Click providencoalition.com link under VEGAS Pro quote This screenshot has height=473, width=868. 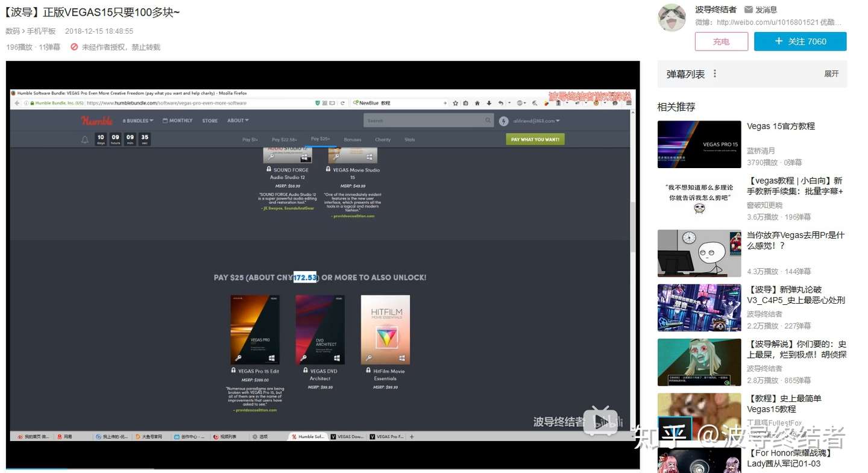pos(255,410)
